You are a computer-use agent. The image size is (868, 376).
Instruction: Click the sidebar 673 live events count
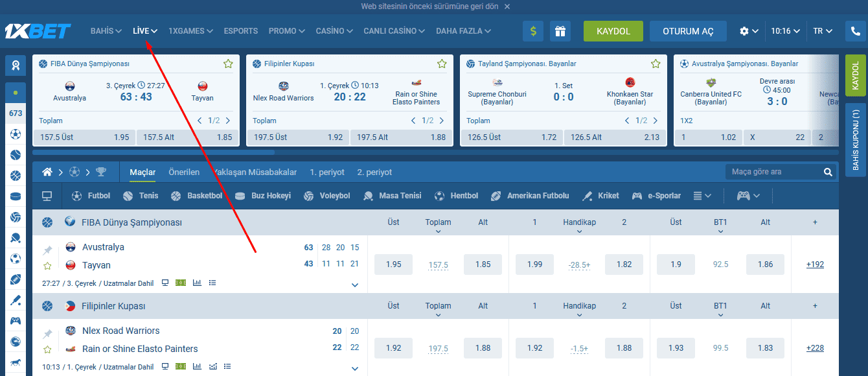point(16,113)
